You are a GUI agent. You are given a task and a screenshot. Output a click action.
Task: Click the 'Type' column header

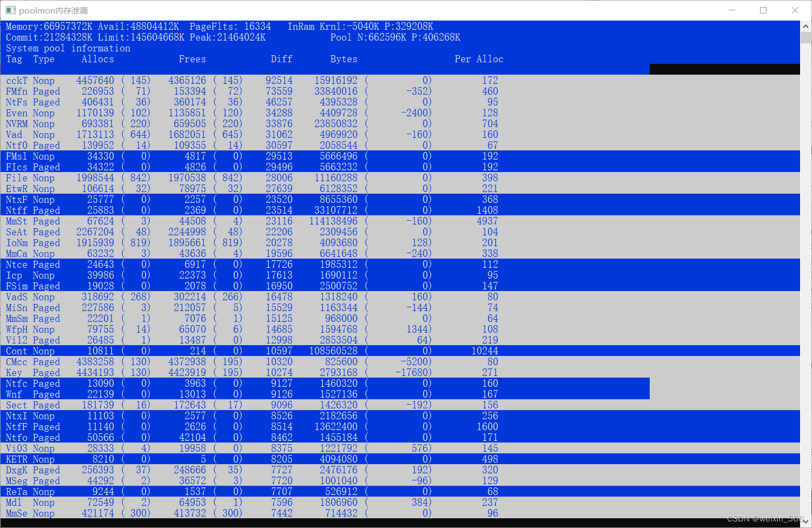[x=44, y=59]
